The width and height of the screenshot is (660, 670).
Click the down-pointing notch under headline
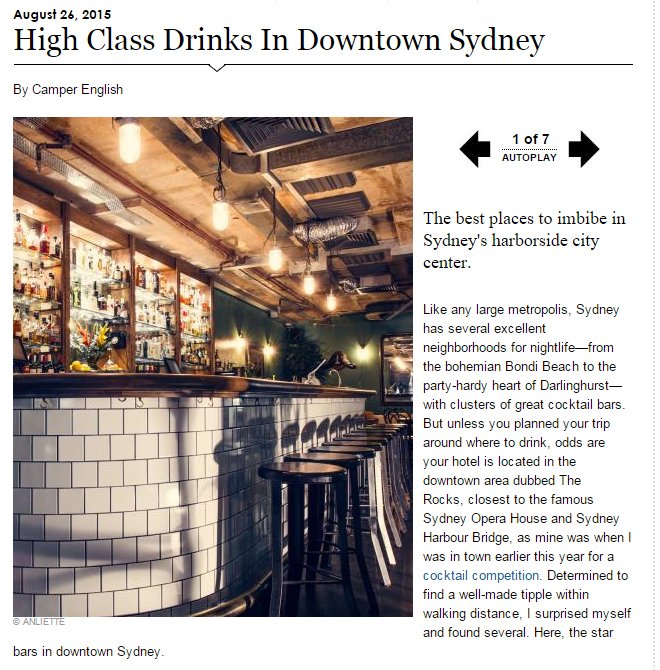coord(217,68)
